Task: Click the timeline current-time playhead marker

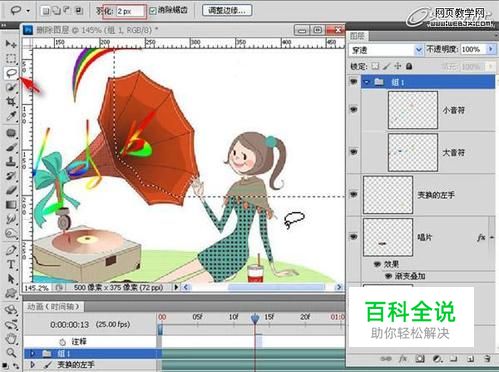Action: pos(255,318)
